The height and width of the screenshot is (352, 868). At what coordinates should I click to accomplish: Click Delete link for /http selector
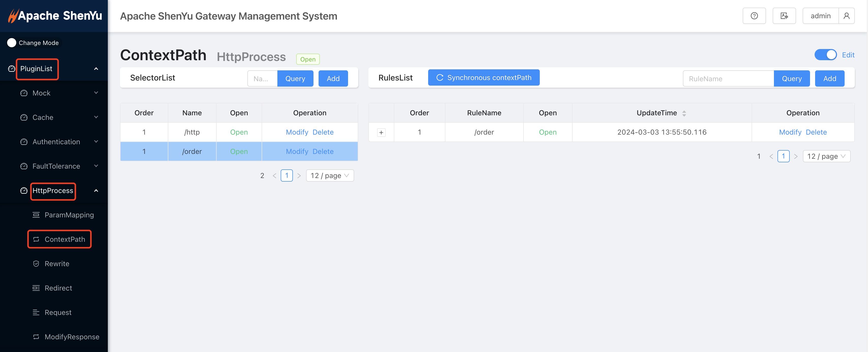[323, 132]
